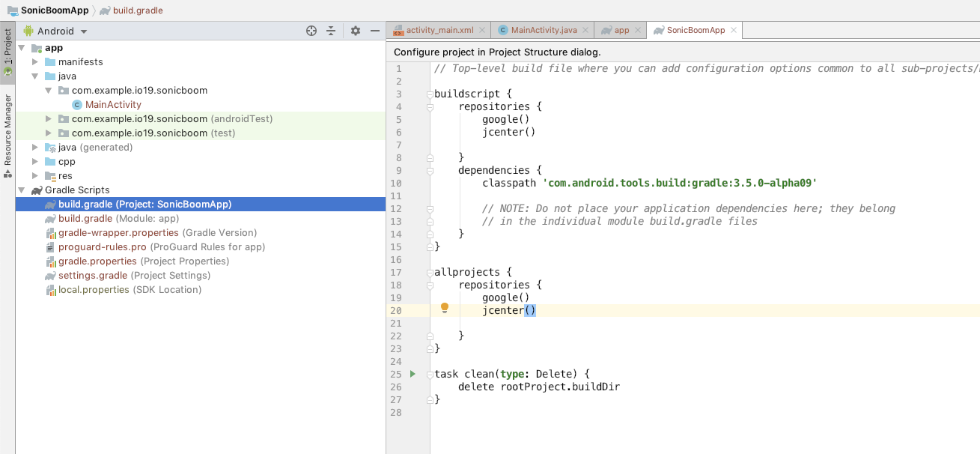Expand the cpp folder
Viewport: 980px width, 454px height.
pos(34,161)
